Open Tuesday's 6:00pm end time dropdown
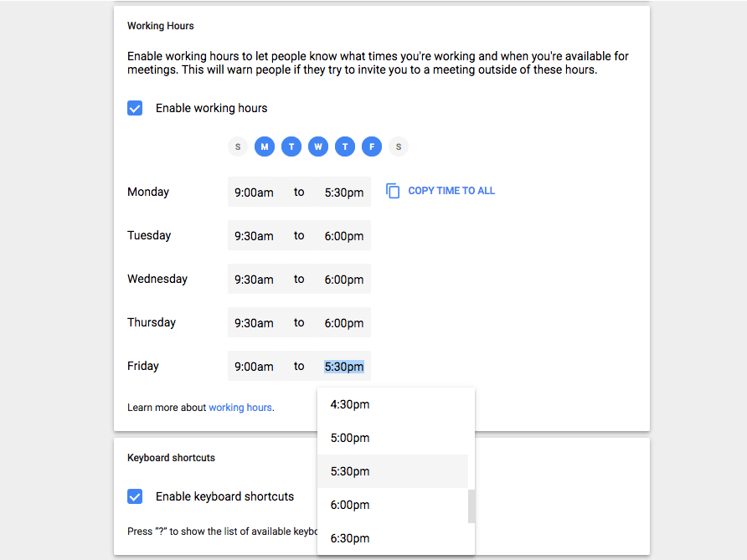747x560 pixels. click(x=344, y=236)
